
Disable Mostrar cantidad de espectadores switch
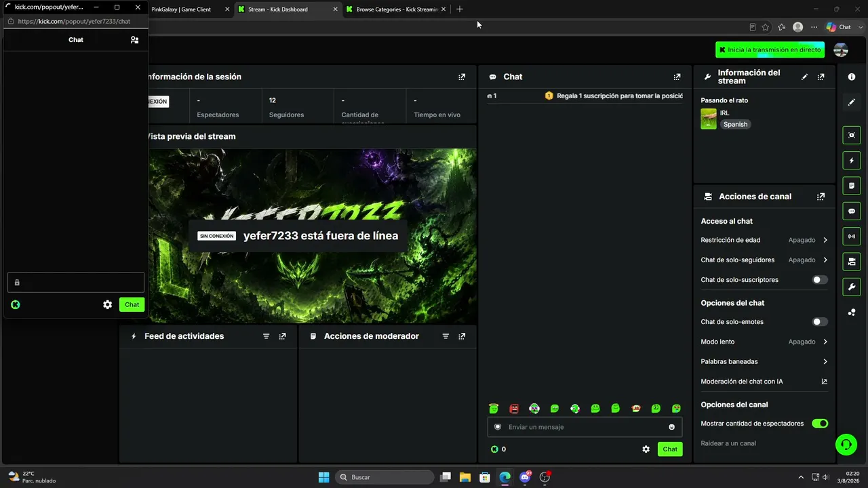tap(820, 424)
